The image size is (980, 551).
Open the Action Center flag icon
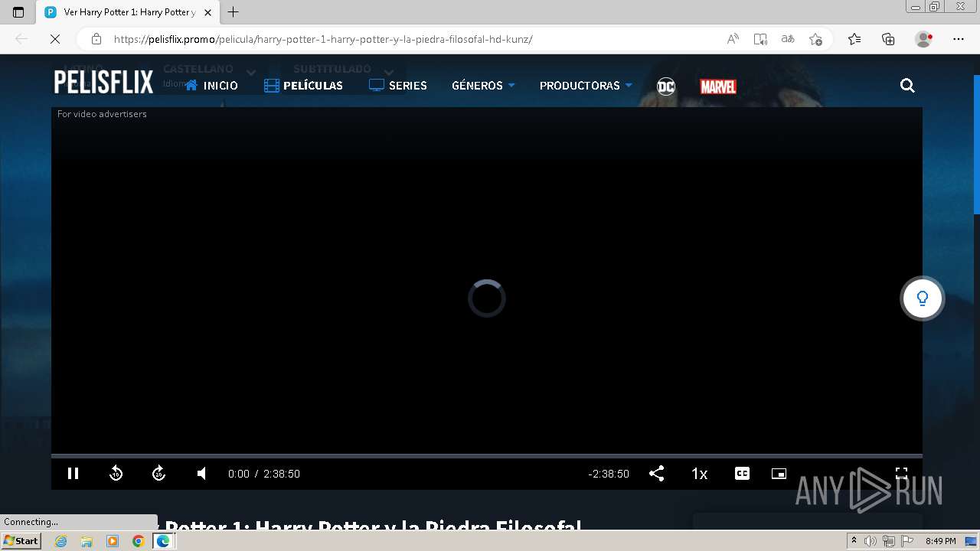coord(907,541)
